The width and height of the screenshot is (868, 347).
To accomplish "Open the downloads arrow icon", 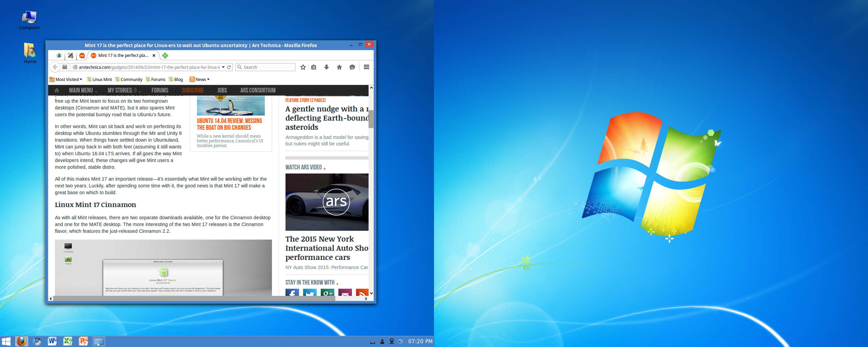I will tap(327, 67).
